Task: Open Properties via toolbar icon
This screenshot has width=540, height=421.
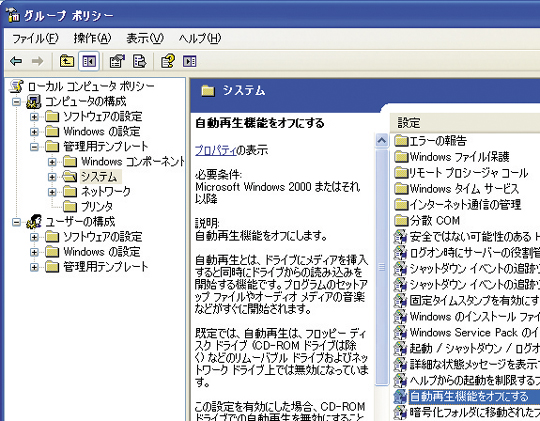Action: [x=117, y=61]
